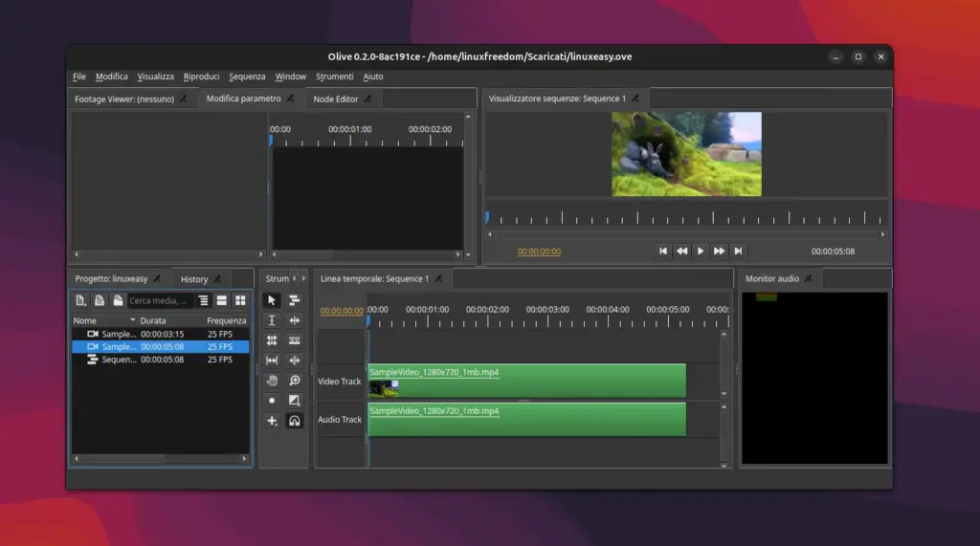
Task: Toggle the Snapping magnet button
Action: [295, 421]
